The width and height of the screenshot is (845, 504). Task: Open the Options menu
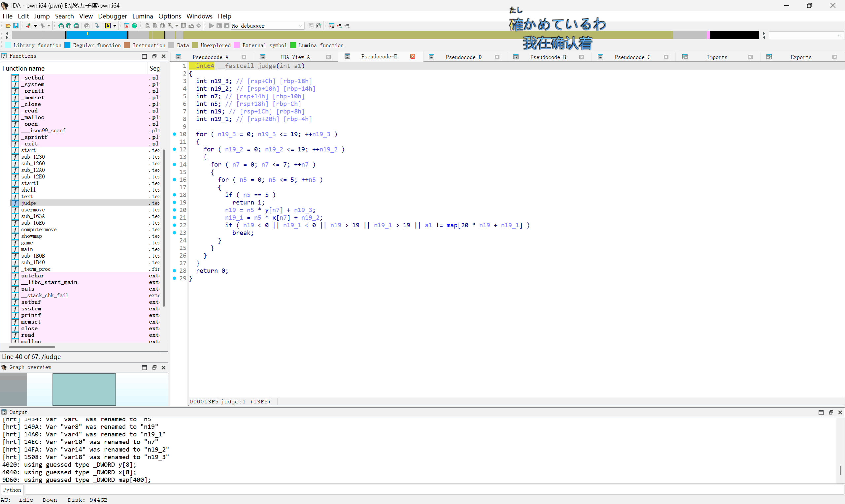tap(170, 16)
